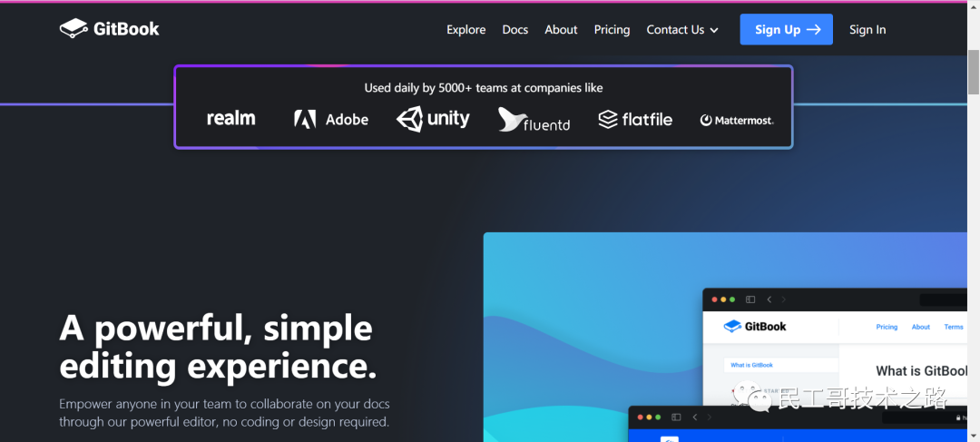Click the unity logo
This screenshot has width=980, height=442.
pos(433,118)
